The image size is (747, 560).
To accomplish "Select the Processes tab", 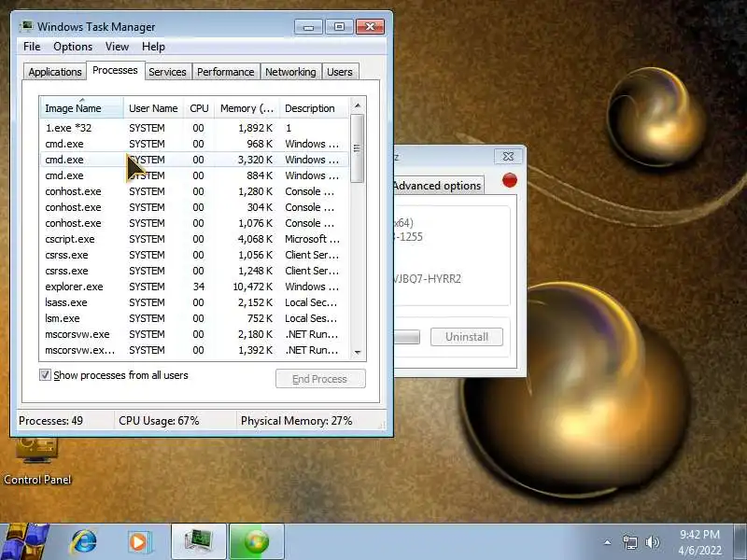I will (x=115, y=71).
